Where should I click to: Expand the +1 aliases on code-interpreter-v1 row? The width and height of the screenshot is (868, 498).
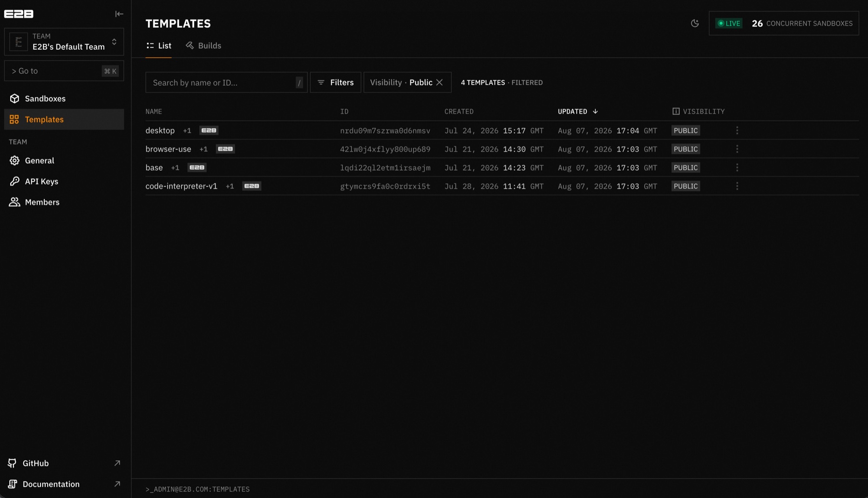click(230, 186)
